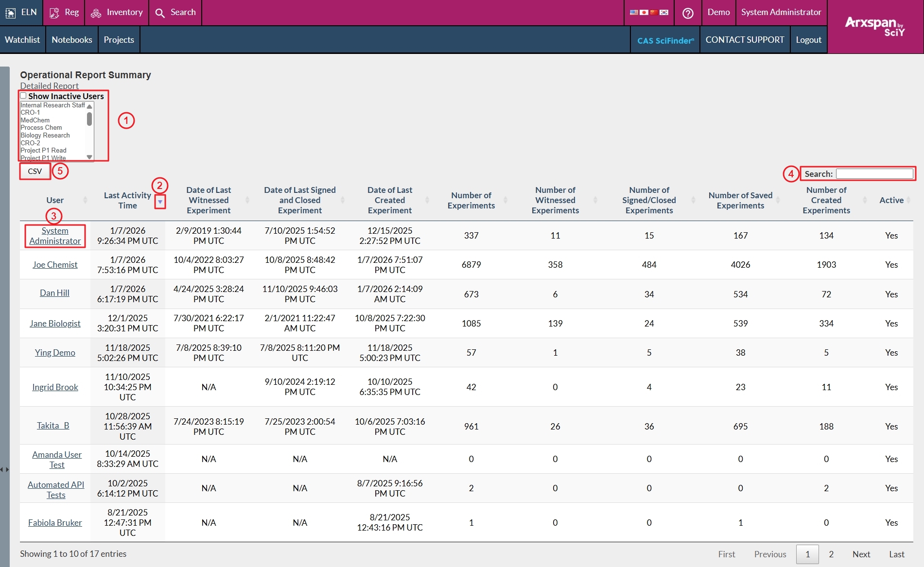This screenshot has width=924, height=567.
Task: Click the Search magnifier icon
Action: pyautogui.click(x=160, y=13)
